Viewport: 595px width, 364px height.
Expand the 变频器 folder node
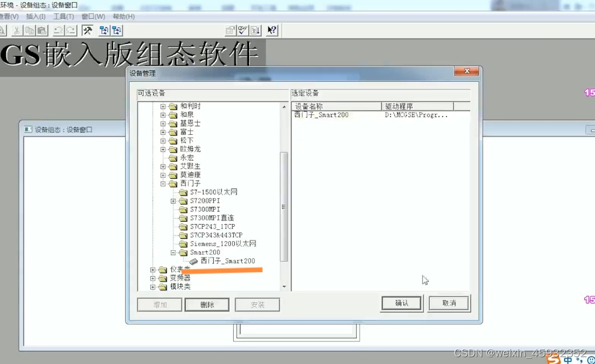tap(153, 279)
